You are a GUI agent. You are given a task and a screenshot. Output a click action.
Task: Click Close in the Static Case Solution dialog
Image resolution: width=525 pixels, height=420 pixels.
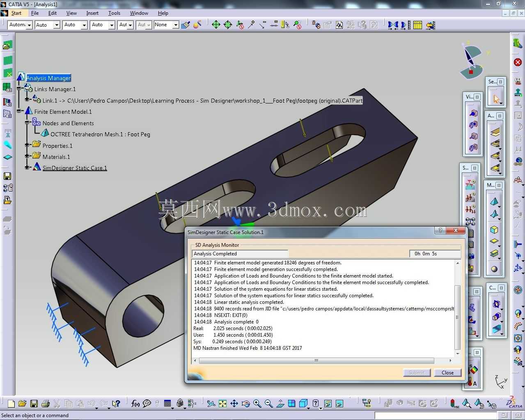click(447, 372)
